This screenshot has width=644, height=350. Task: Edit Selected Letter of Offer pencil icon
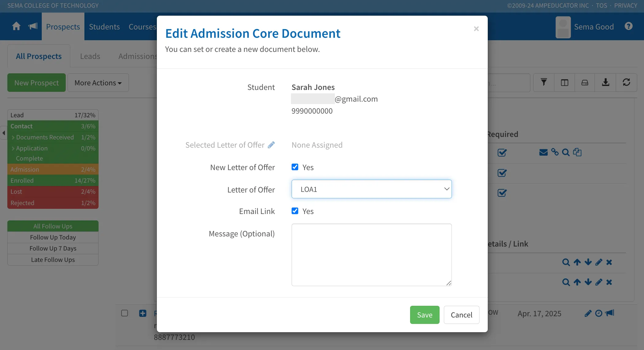271,145
